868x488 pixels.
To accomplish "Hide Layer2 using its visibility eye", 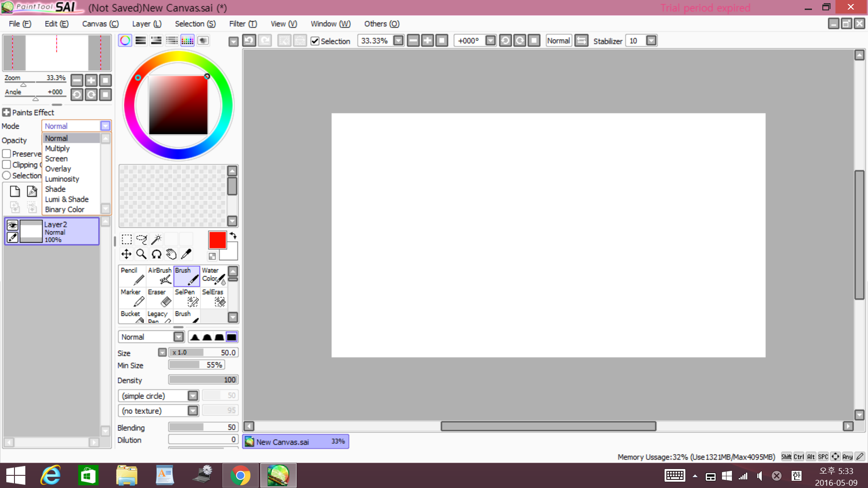I will point(13,225).
